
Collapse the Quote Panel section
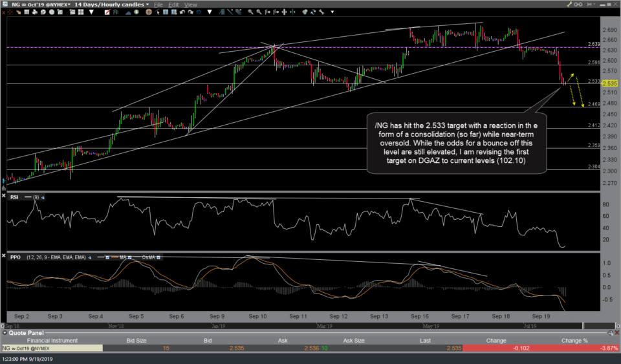[x=5, y=333]
